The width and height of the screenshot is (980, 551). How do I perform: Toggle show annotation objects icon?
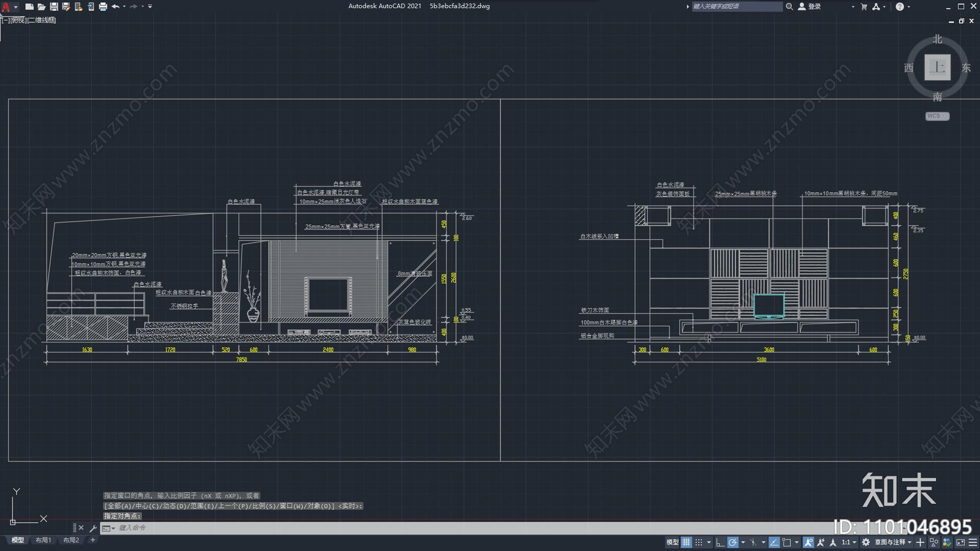point(809,542)
